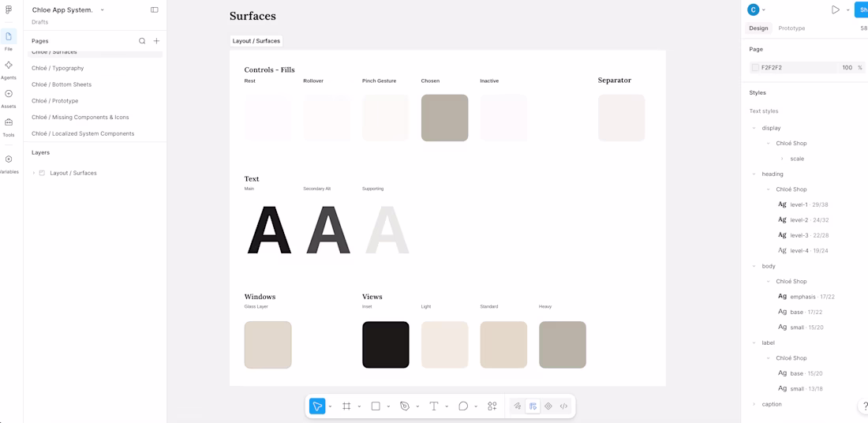Collapse the heading style group
The width and height of the screenshot is (868, 423).
(x=754, y=174)
